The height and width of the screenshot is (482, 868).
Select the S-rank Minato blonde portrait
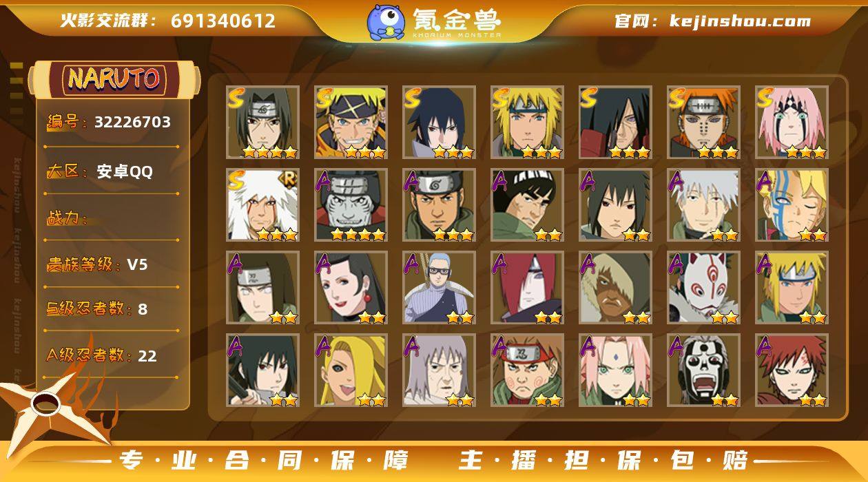point(527,123)
